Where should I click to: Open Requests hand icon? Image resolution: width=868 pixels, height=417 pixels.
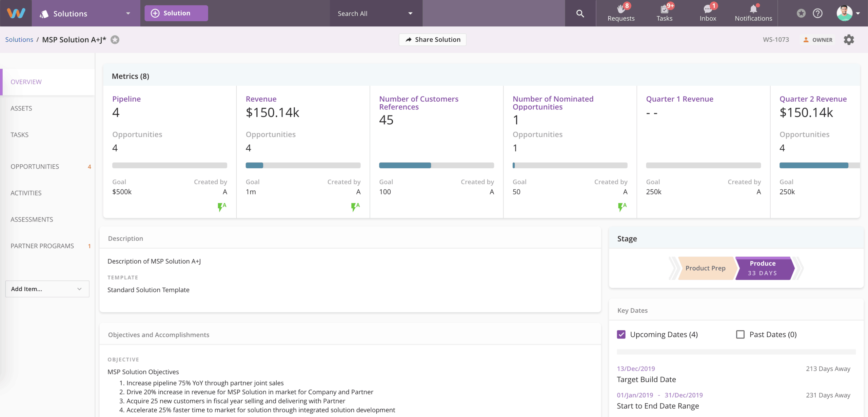[x=621, y=9]
